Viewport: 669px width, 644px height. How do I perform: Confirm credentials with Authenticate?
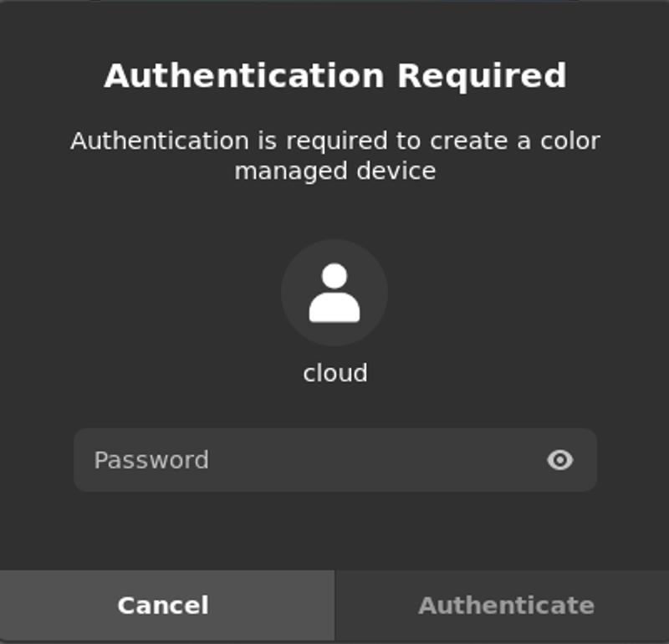[x=505, y=606]
